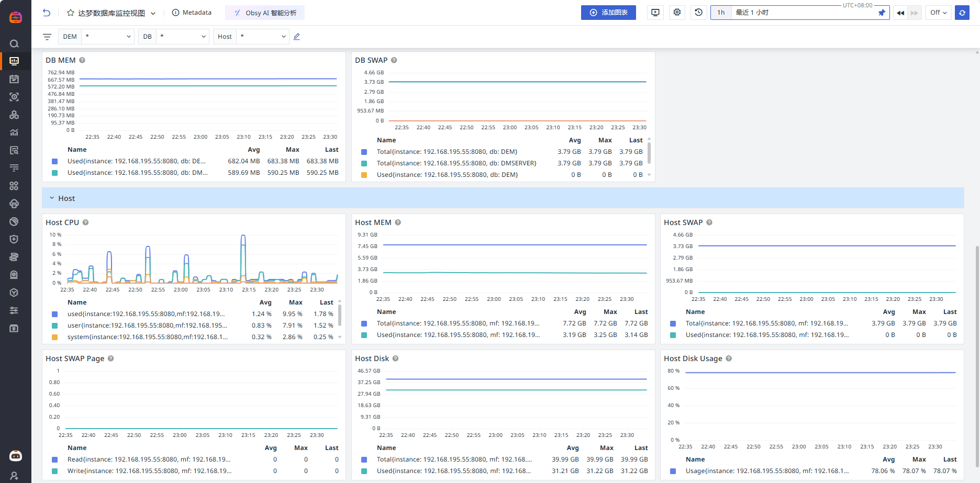Show help for Host CPU panel
The height and width of the screenshot is (483, 980).
coord(85,222)
